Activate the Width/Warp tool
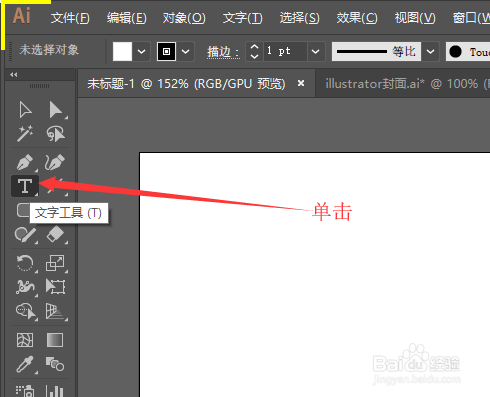 click(x=25, y=287)
